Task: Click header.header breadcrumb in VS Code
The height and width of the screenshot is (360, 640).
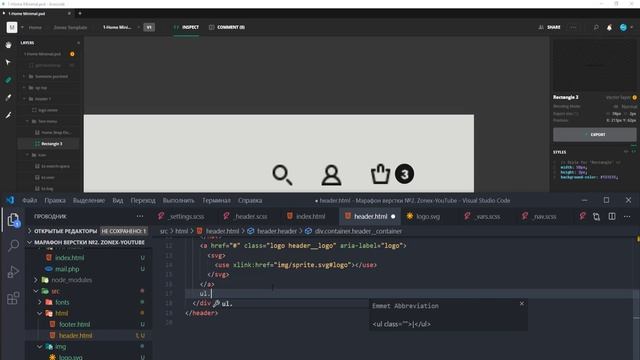Action: [x=277, y=231]
